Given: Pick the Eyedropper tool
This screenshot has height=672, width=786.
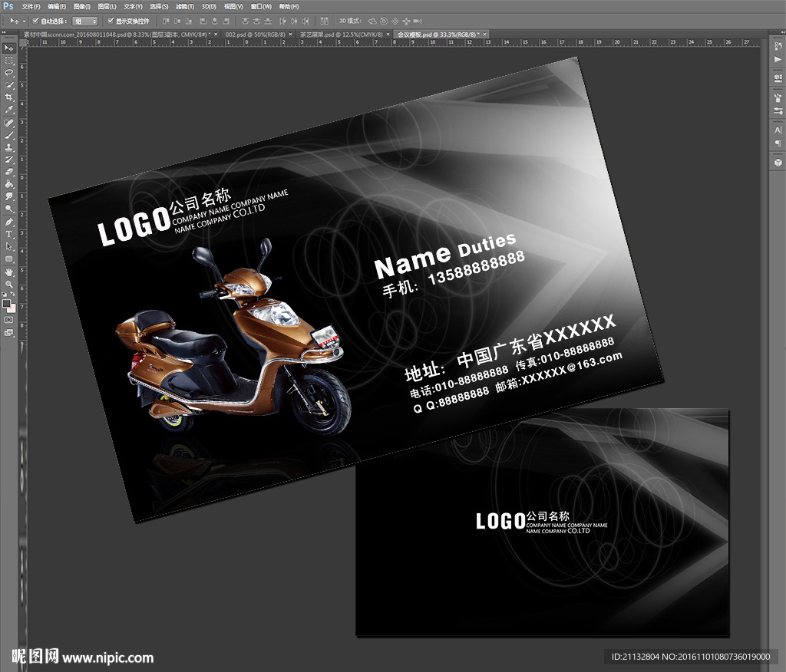Looking at the screenshot, I should click(9, 110).
